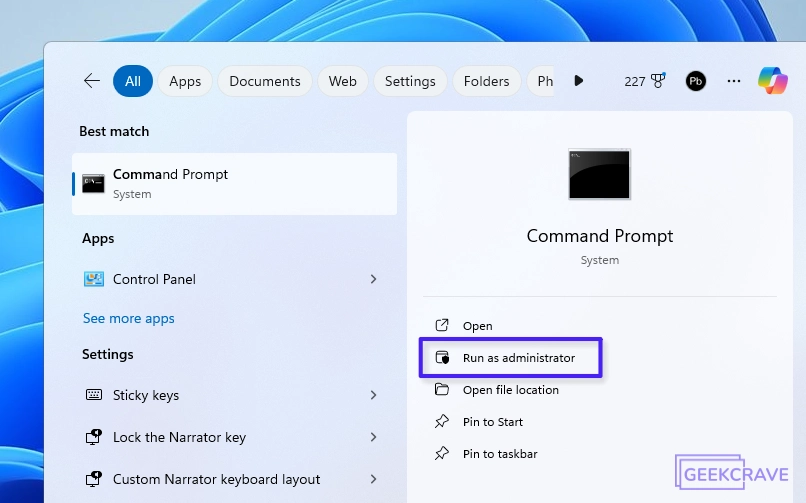Switch to the Settings filter

click(410, 81)
